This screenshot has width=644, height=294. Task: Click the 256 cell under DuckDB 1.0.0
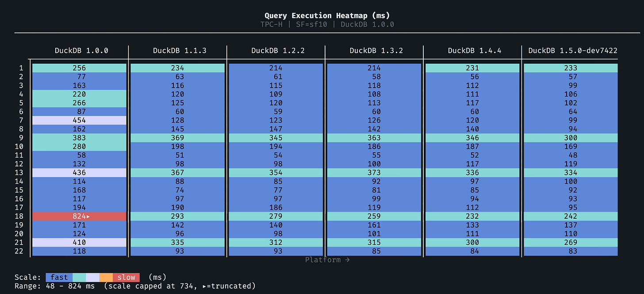click(x=80, y=68)
